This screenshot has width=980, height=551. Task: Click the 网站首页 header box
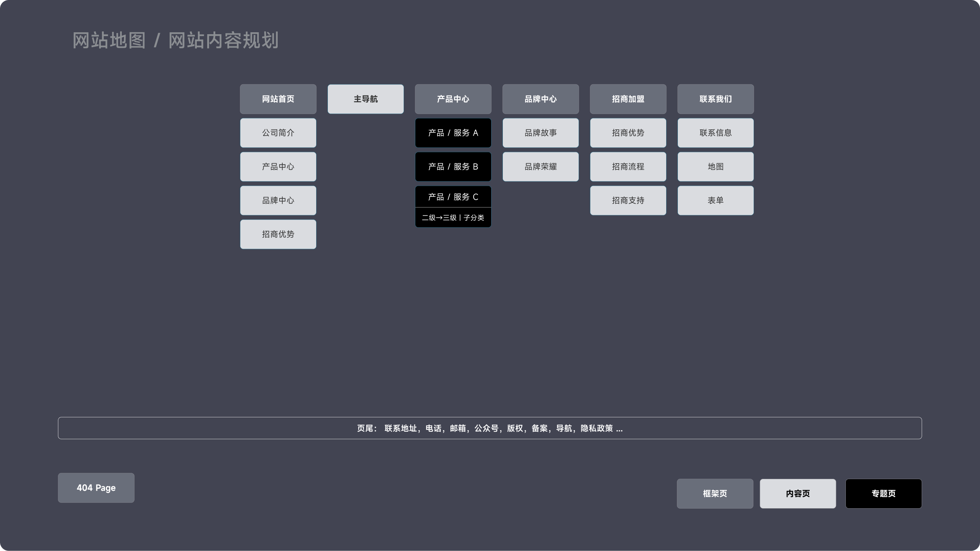click(x=278, y=99)
